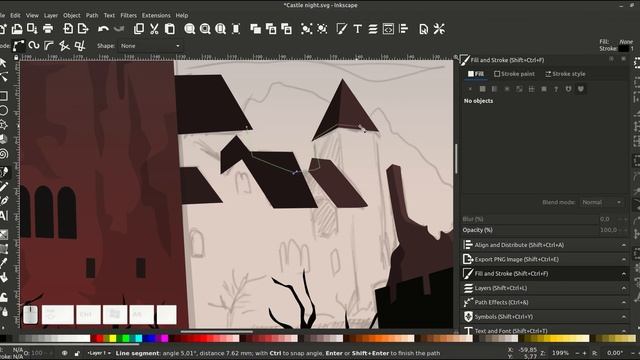Viewport: 640px width, 360px height.
Task: Open the Blend mode dropdown
Action: [602, 202]
